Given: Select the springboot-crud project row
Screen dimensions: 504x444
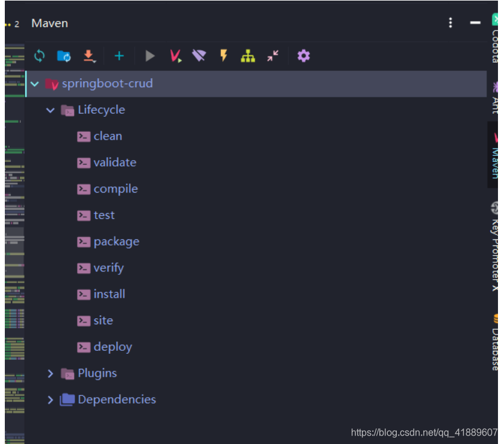Looking at the screenshot, I should tap(256, 84).
